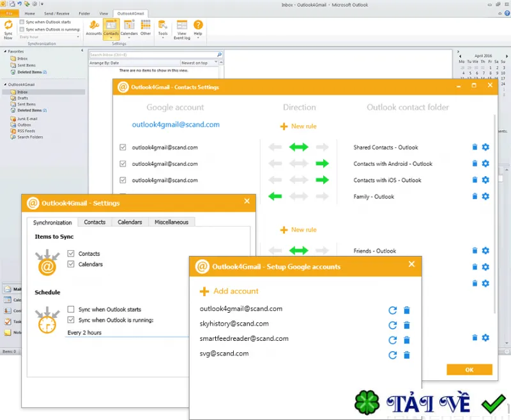Open the Calendars settings ribbon icon
The image size is (511, 420).
pyautogui.click(x=129, y=29)
